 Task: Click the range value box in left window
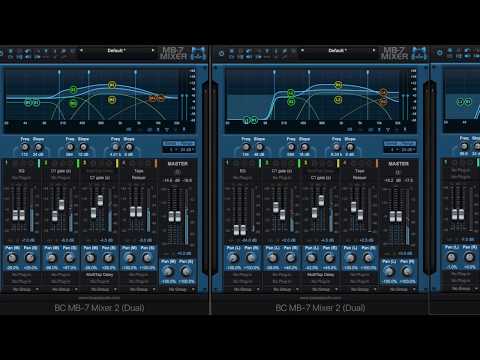pos(179,150)
